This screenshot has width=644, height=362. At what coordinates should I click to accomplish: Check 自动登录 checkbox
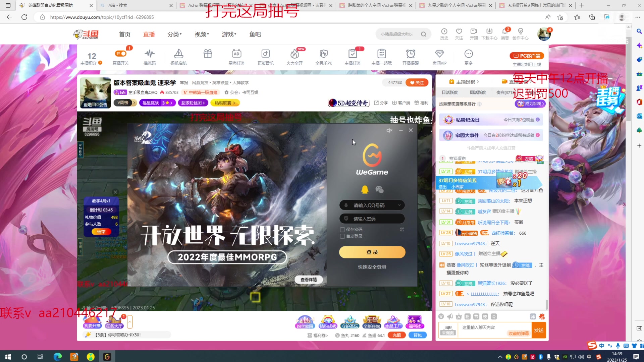[342, 236]
